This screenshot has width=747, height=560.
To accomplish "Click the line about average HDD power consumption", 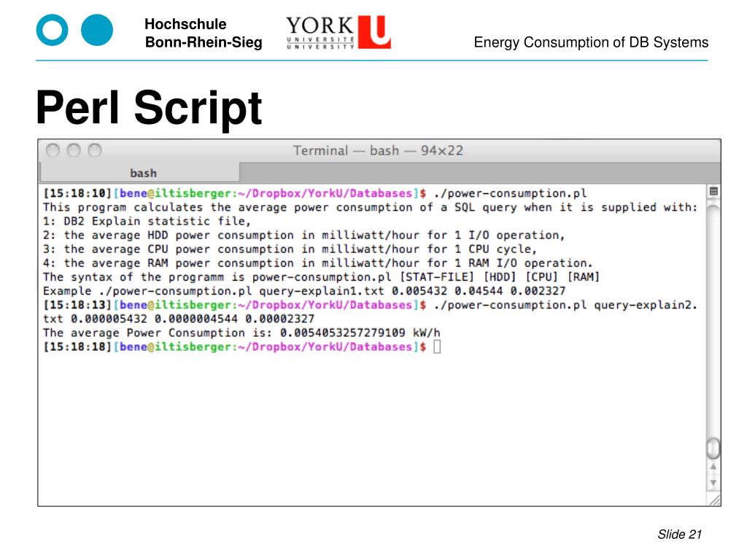I will click(303, 236).
